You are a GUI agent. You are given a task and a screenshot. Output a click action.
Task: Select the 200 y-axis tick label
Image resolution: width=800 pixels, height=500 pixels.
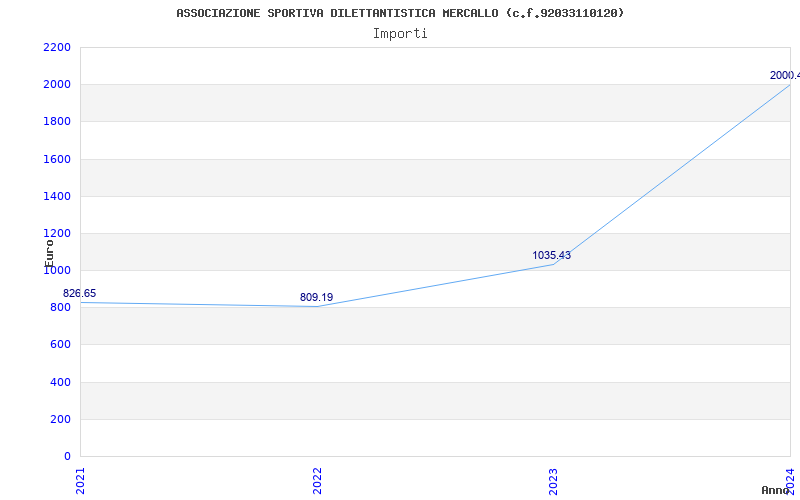pyautogui.click(x=60, y=420)
